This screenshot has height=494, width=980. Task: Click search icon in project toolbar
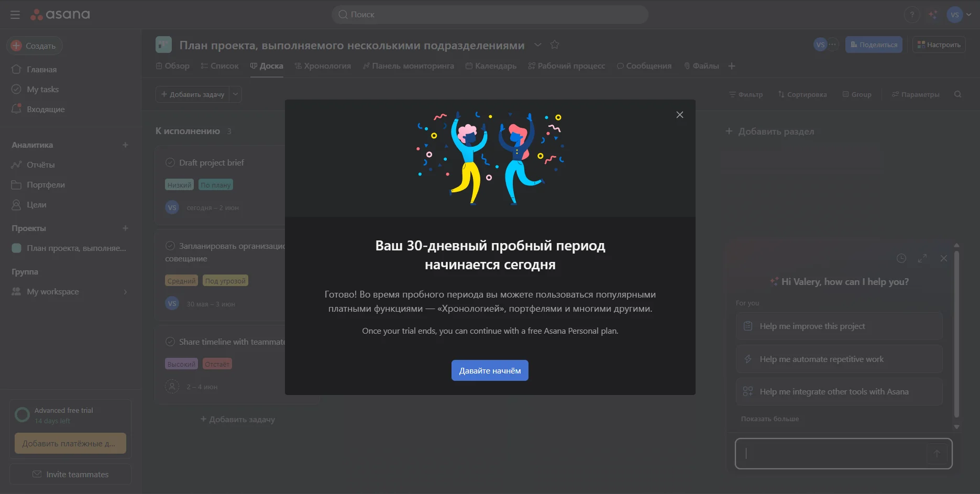957,94
